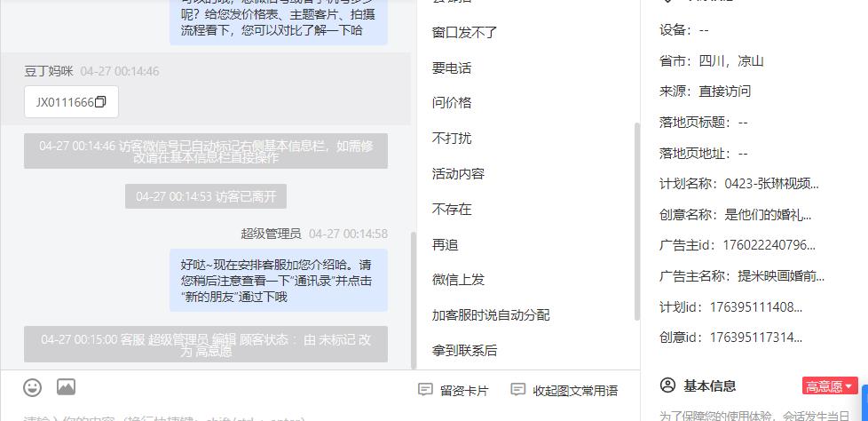Click the 收起图文常用语 chat icon

tap(517, 389)
